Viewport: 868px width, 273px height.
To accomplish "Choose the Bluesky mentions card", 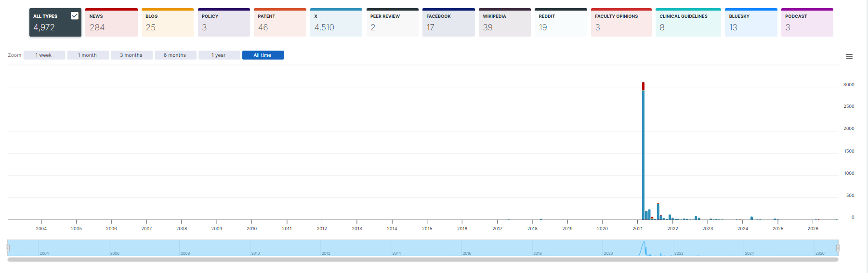I will (x=751, y=22).
